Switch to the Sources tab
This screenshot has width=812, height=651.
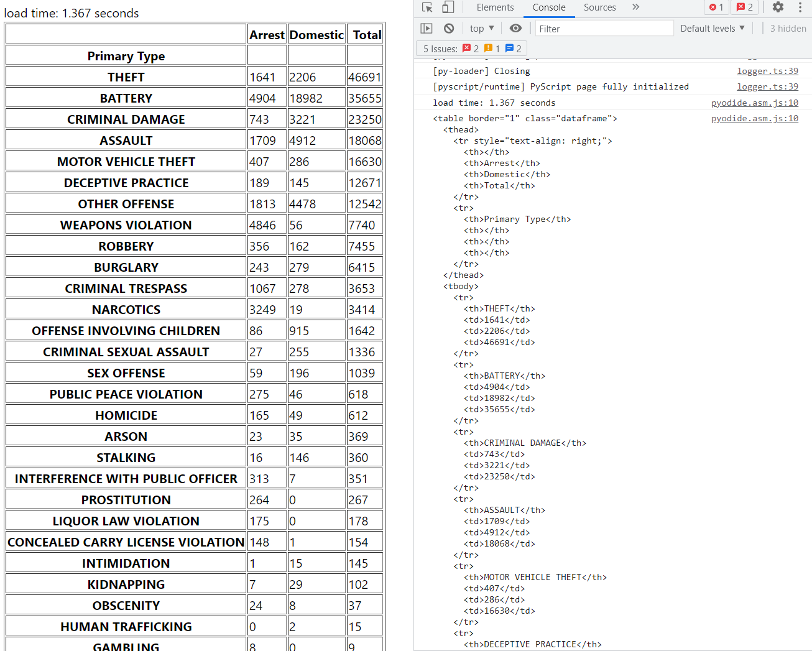pyautogui.click(x=599, y=7)
